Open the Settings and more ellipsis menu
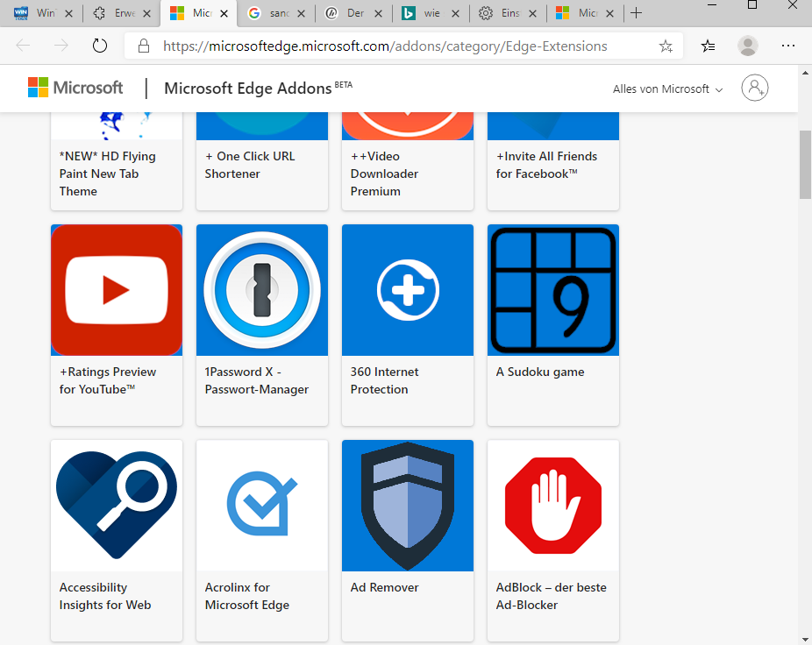This screenshot has width=812, height=645. point(788,46)
